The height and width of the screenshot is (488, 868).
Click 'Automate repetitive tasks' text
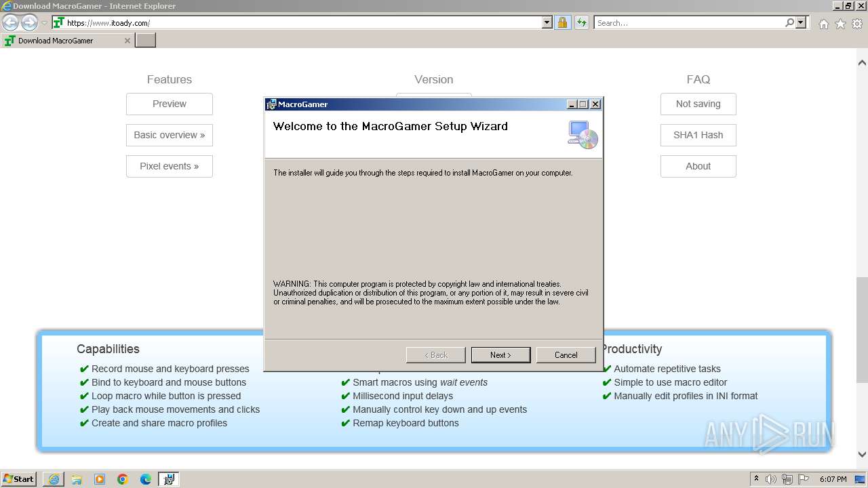(667, 369)
